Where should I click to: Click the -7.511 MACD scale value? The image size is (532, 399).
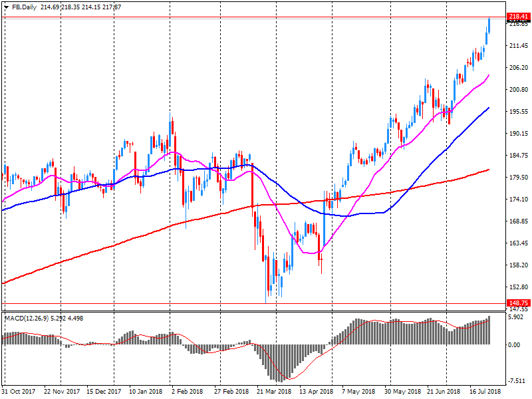pyautogui.click(x=517, y=380)
